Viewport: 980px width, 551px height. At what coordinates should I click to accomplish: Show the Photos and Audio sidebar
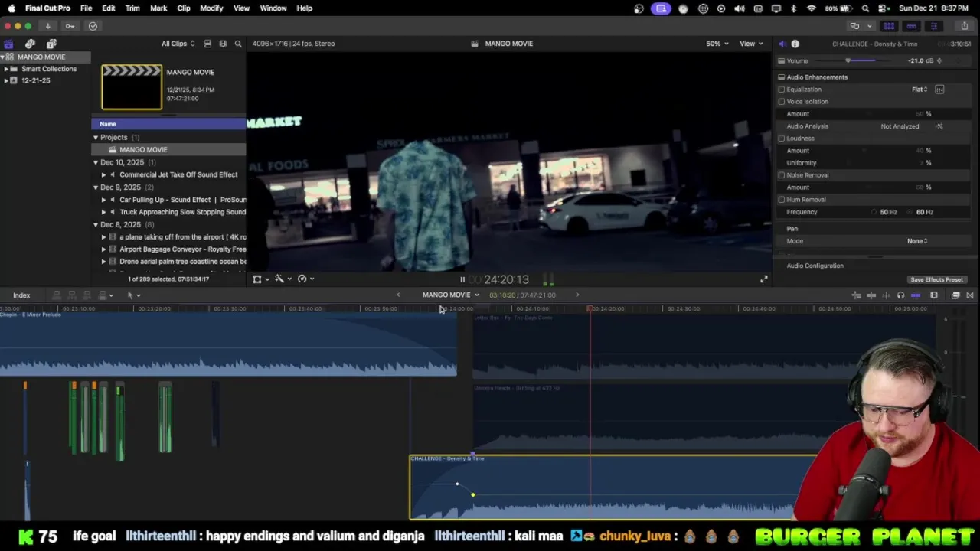click(x=30, y=44)
